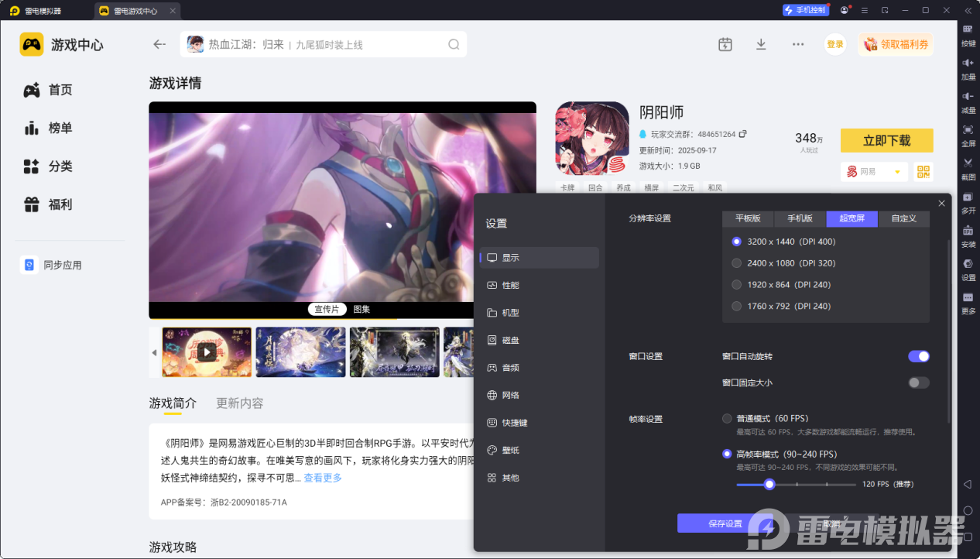
Task: Open 设置 from the right sidebar
Action: [968, 269]
